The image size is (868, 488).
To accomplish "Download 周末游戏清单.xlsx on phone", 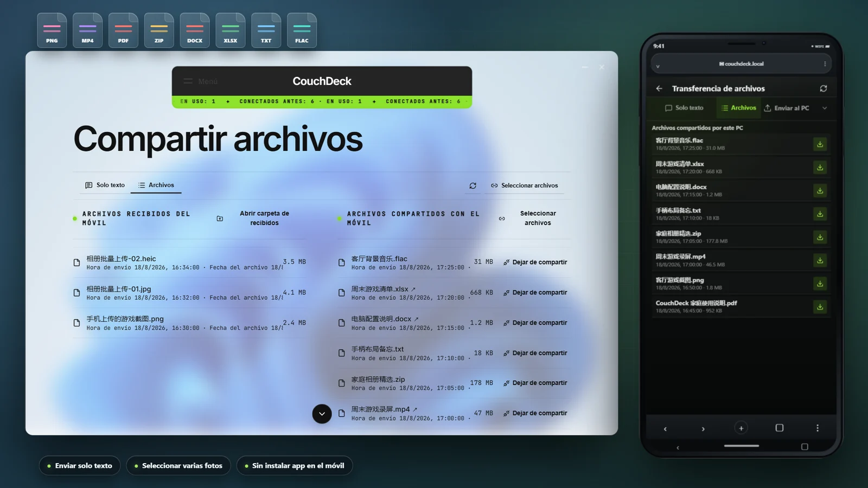I will coord(820,168).
